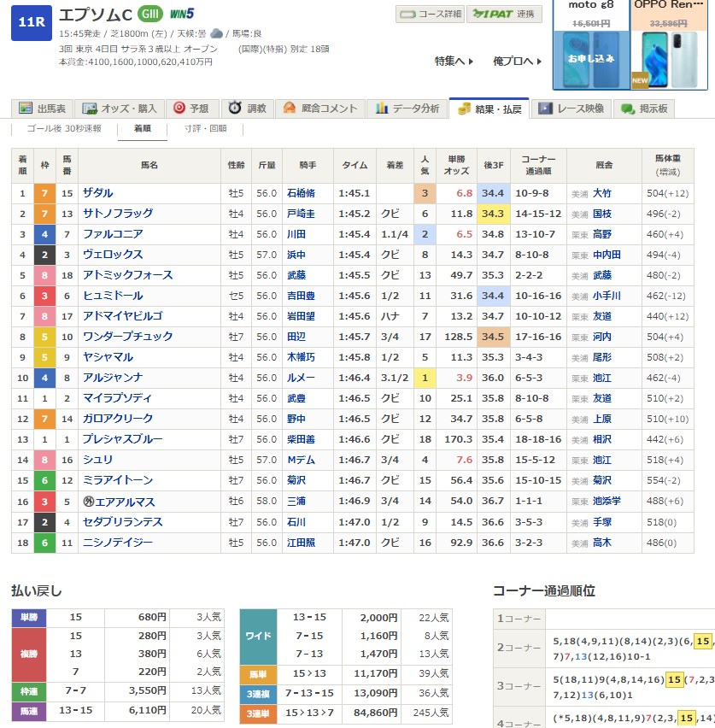Click the WIN5 logo icon

click(x=182, y=15)
